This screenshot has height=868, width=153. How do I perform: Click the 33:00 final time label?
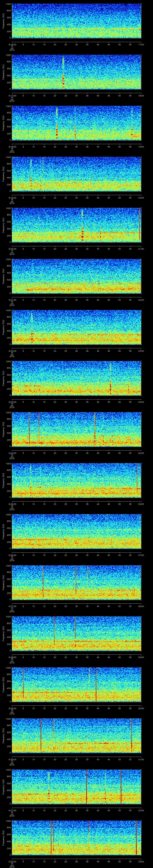141,861
